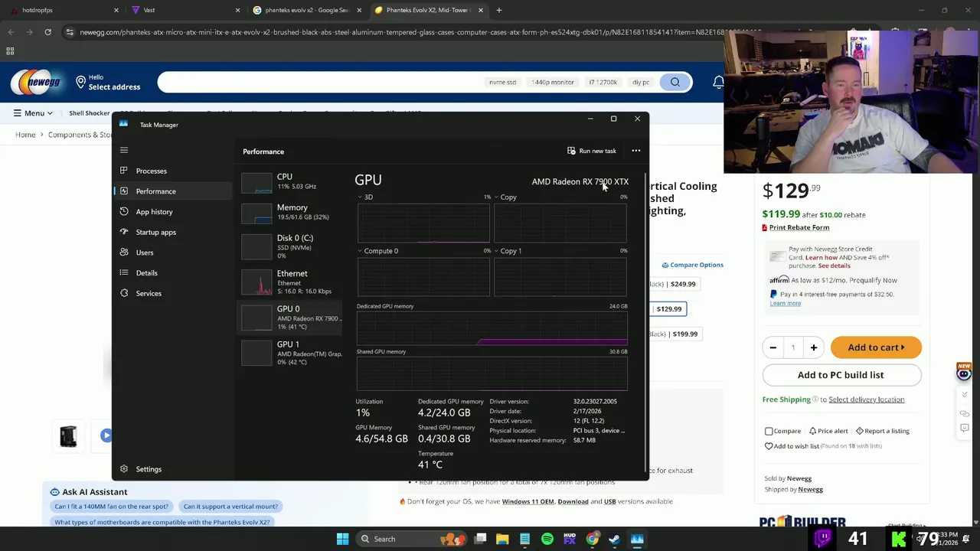The width and height of the screenshot is (980, 551).
Task: Ask AI: support a vertical mount
Action: point(230,507)
